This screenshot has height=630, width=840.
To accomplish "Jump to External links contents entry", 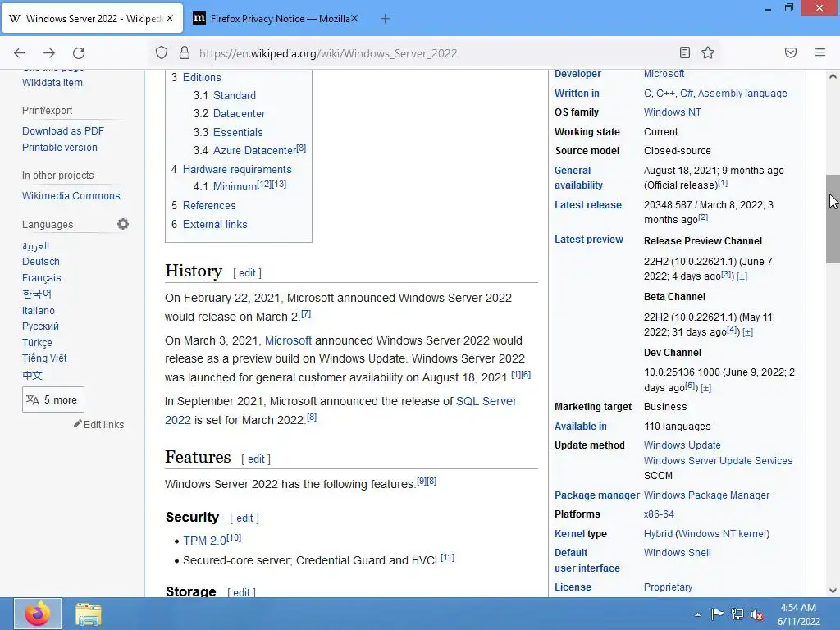I will (215, 224).
